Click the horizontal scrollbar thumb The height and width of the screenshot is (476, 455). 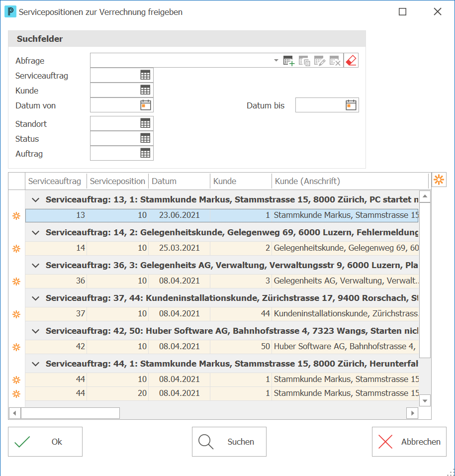70,413
